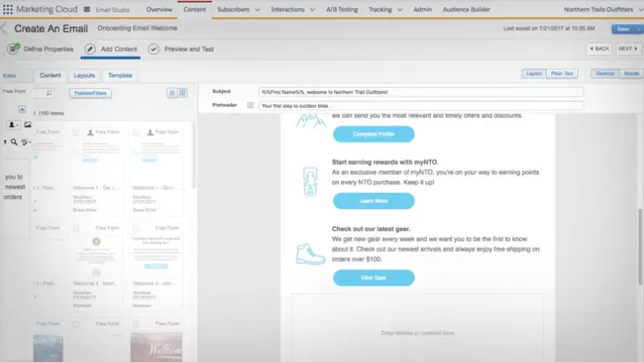
Task: Click the NEXT button
Action: pos(628,49)
